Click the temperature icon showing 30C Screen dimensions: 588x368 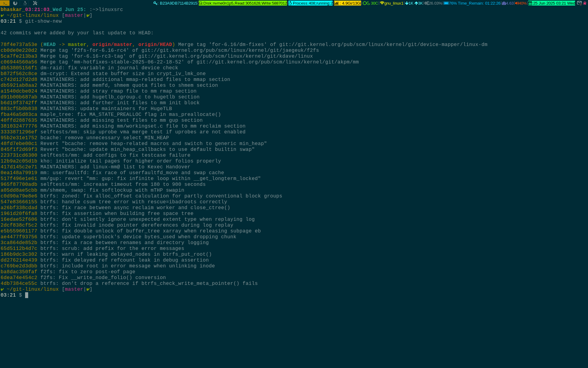366,3
